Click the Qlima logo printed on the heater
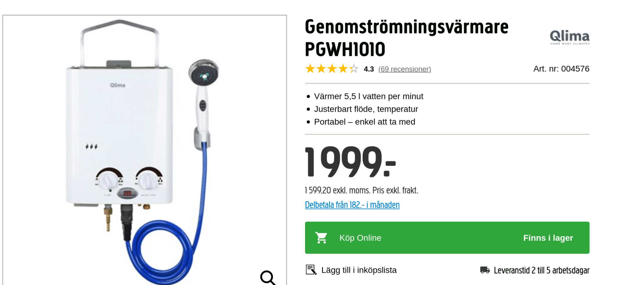644x285 pixels. 118,85
